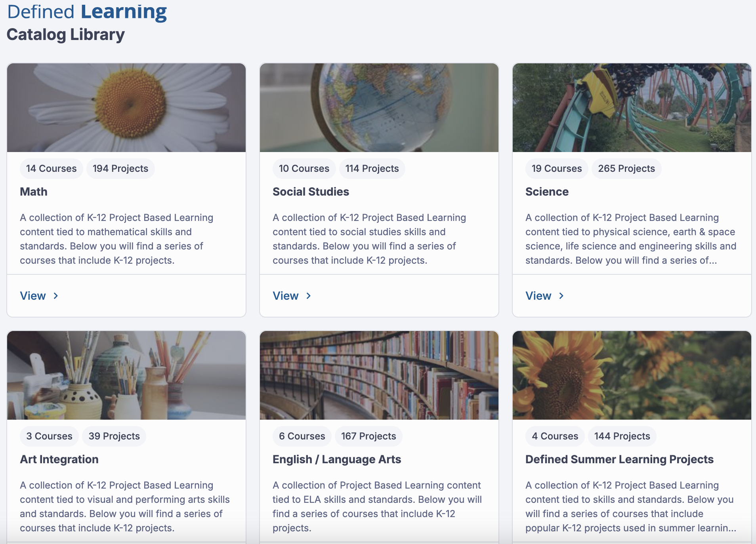The image size is (756, 544).
Task: Click the chevron arrow beside Math's View
Action: coord(56,296)
